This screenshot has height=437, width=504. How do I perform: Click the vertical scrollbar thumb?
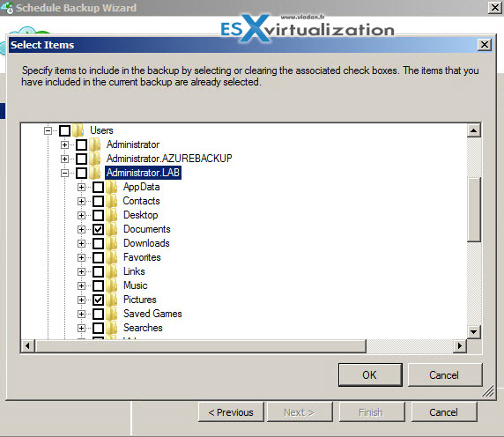[x=474, y=210]
